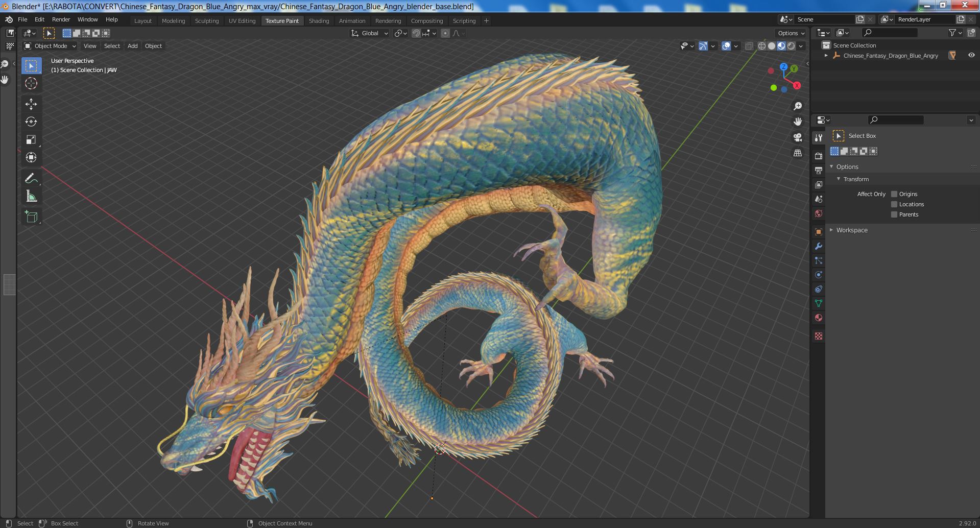980x528 pixels.
Task: Activate the Select Box tool in the toolbar
Action: tap(31, 65)
